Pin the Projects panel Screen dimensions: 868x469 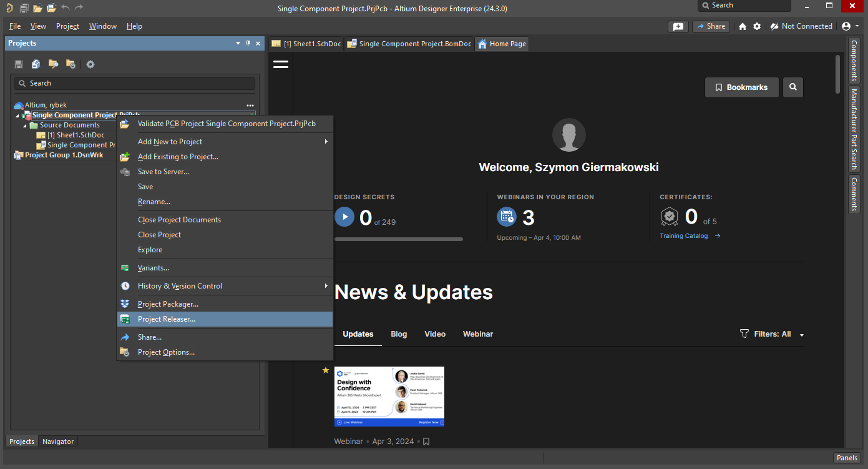point(248,43)
